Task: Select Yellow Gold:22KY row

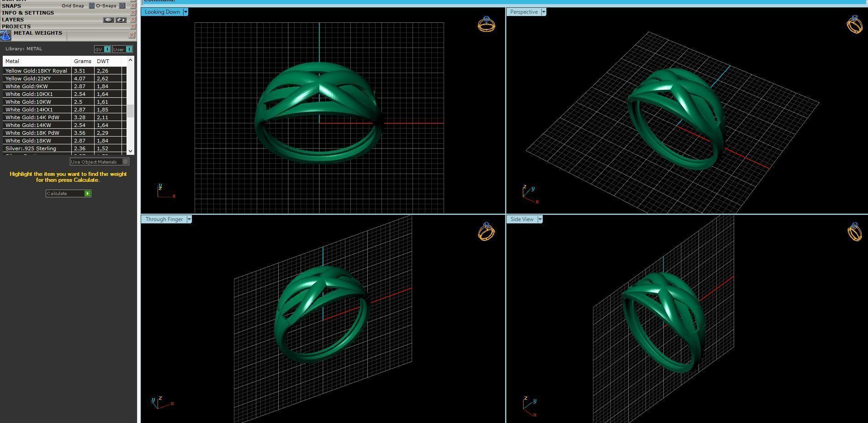Action: click(64, 79)
